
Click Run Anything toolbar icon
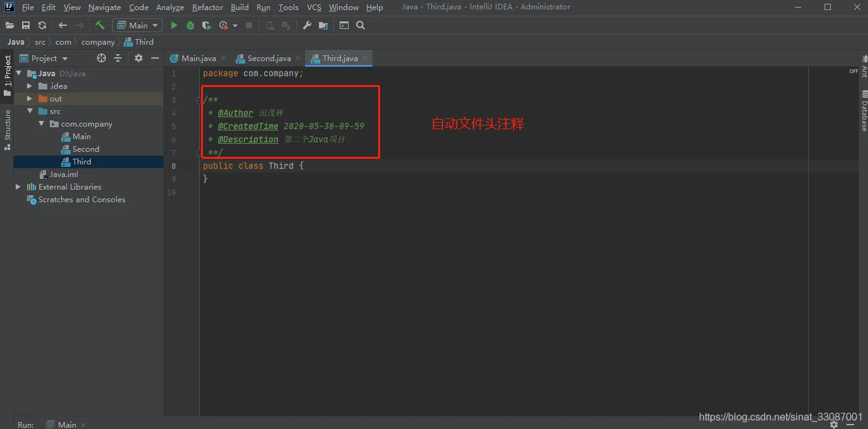344,25
